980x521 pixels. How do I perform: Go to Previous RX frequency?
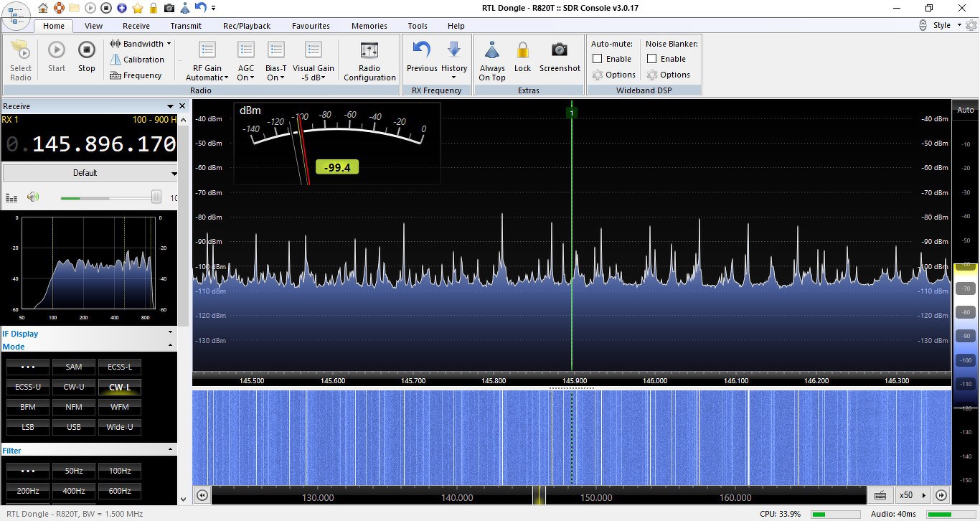[x=422, y=57]
